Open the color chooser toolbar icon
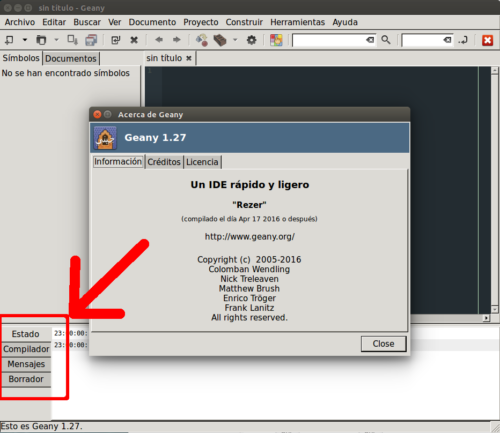 (x=276, y=40)
